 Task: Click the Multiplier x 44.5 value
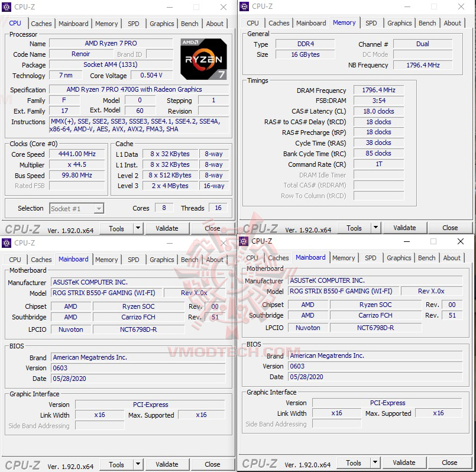point(77,164)
